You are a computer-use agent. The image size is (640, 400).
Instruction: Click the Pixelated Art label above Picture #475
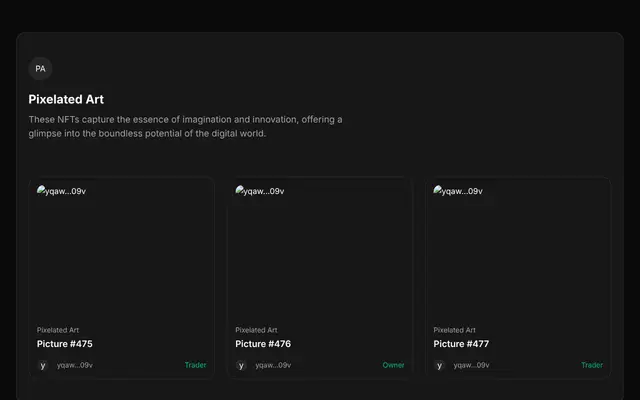58,330
